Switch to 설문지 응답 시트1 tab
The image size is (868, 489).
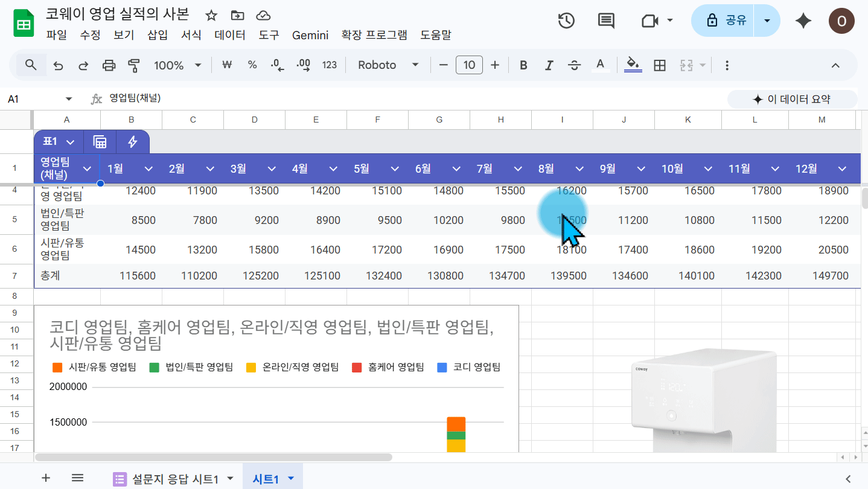click(175, 479)
